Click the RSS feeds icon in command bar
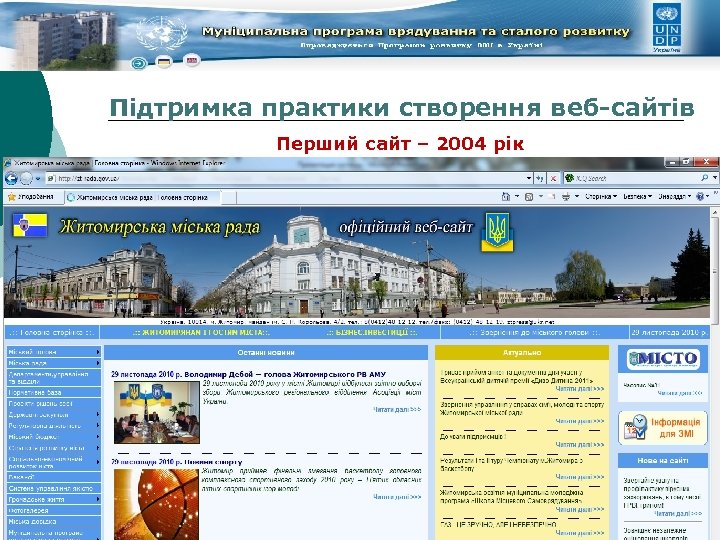Image resolution: width=720 pixels, height=540 pixels. (x=529, y=197)
